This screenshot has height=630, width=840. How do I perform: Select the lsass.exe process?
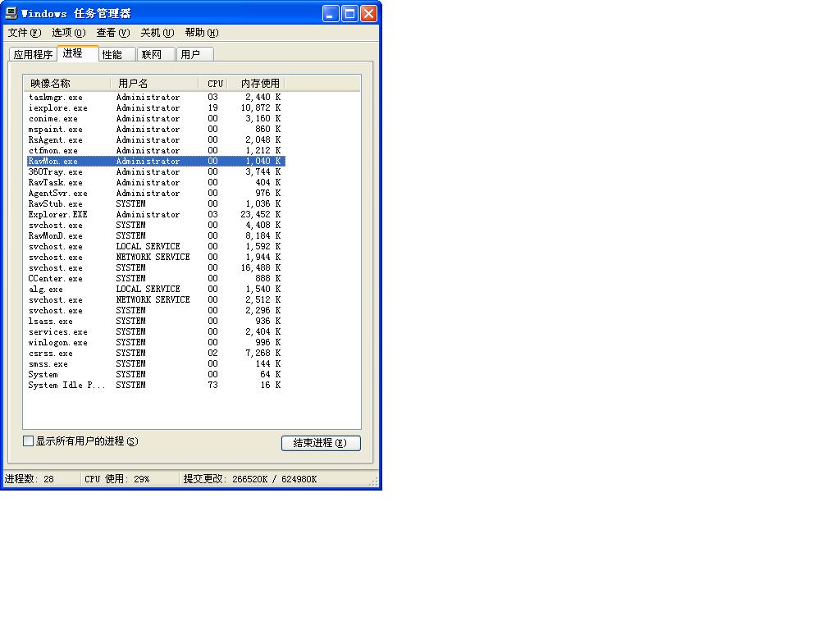coord(155,322)
